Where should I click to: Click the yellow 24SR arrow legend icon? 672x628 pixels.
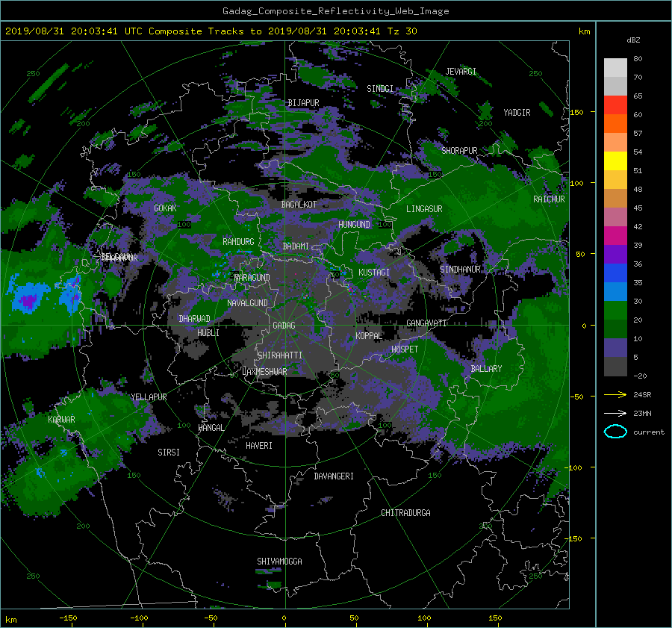pos(615,394)
